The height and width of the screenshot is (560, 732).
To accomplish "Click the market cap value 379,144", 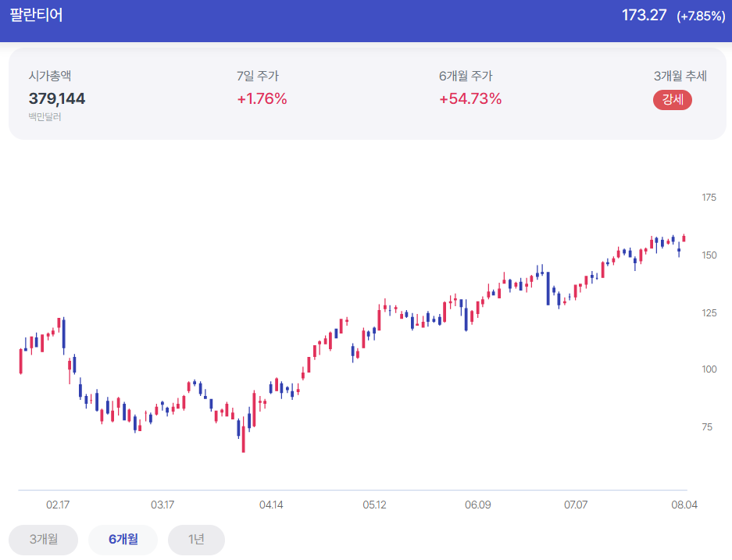I will point(57,98).
